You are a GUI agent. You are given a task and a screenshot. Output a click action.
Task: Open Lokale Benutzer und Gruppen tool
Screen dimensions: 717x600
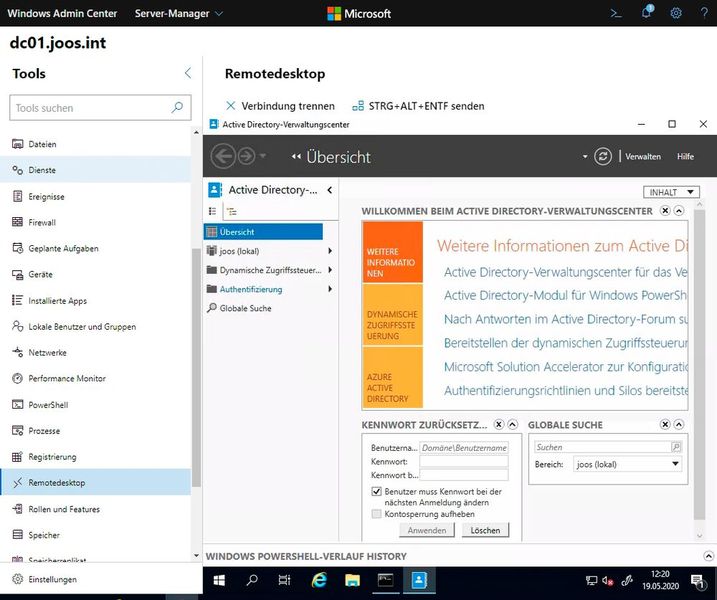95,327
